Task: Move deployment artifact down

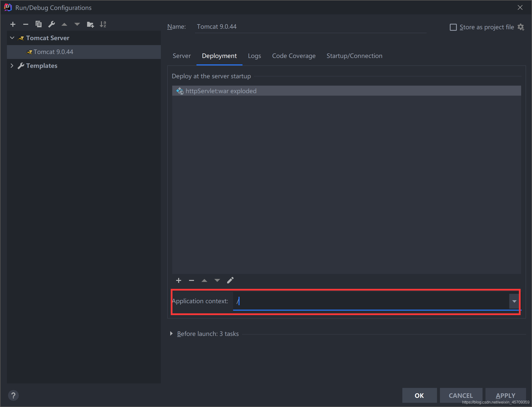Action: click(217, 280)
